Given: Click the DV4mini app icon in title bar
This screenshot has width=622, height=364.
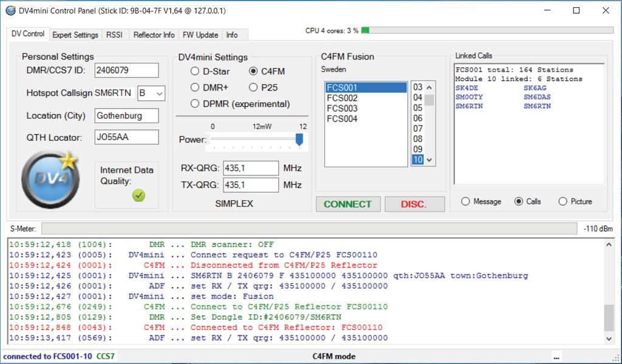Looking at the screenshot, I should [11, 11].
